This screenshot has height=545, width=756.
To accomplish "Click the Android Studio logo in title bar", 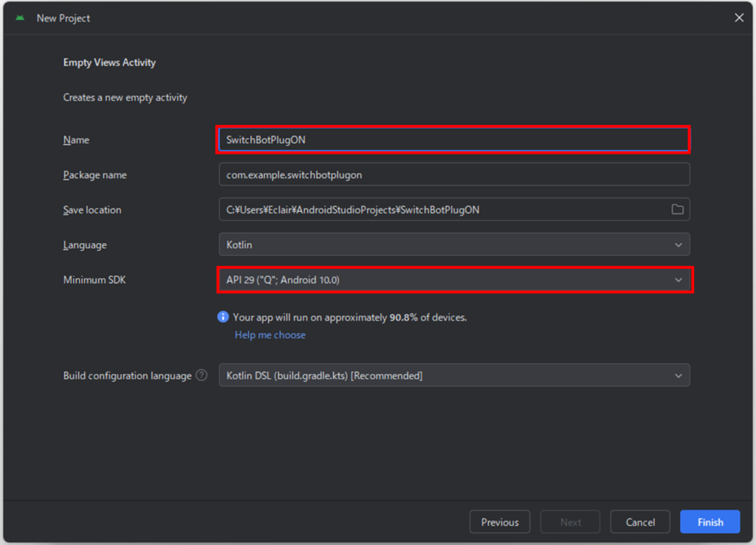I will [20, 18].
